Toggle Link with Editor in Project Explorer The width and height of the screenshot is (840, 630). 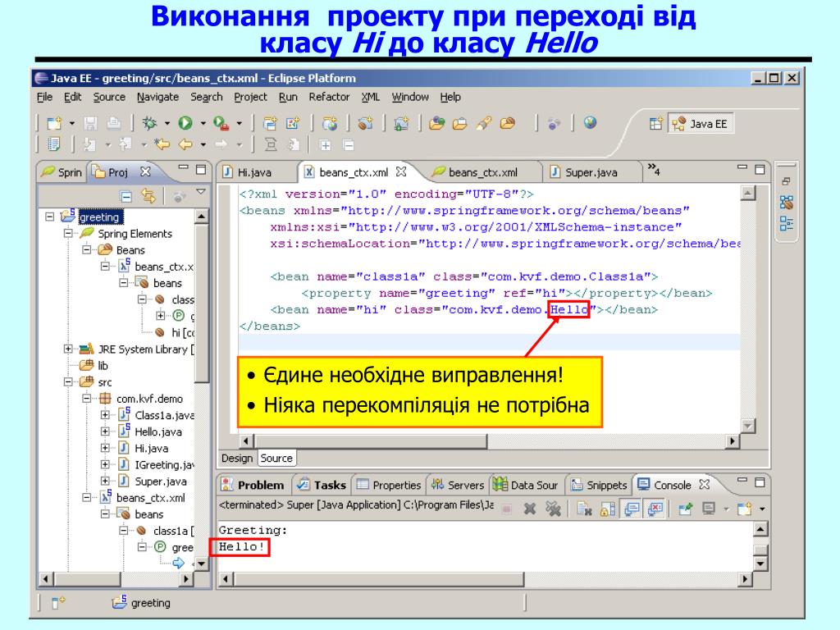(148, 196)
